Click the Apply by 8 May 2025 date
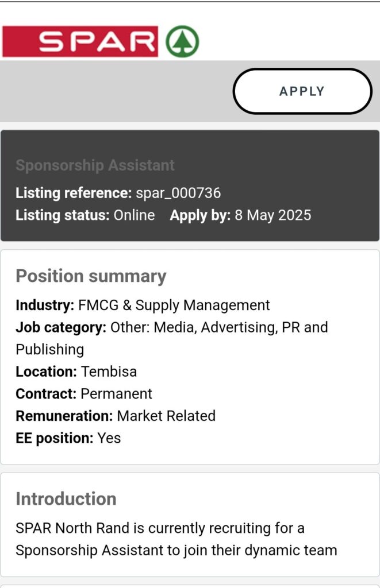The width and height of the screenshot is (380, 588). point(272,215)
